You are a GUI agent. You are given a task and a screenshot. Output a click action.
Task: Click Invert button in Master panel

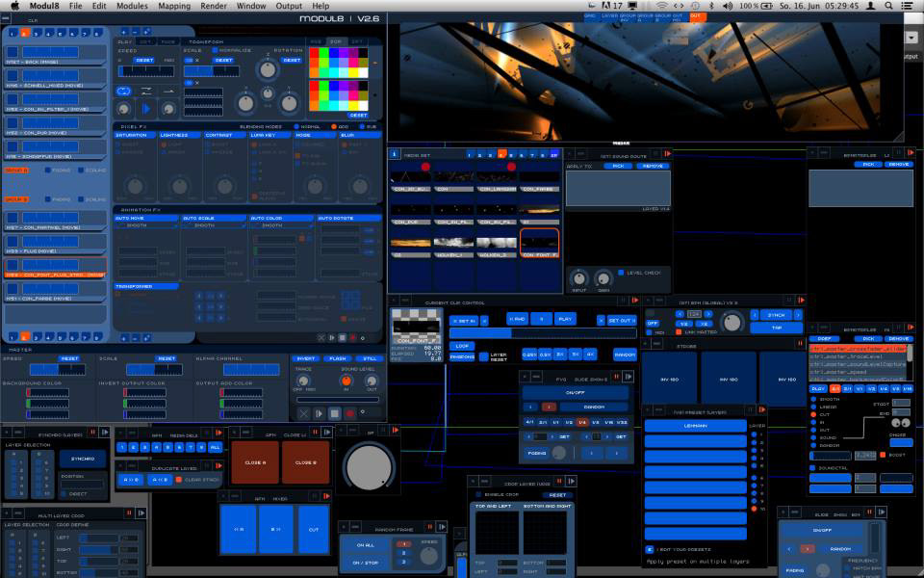click(x=306, y=358)
